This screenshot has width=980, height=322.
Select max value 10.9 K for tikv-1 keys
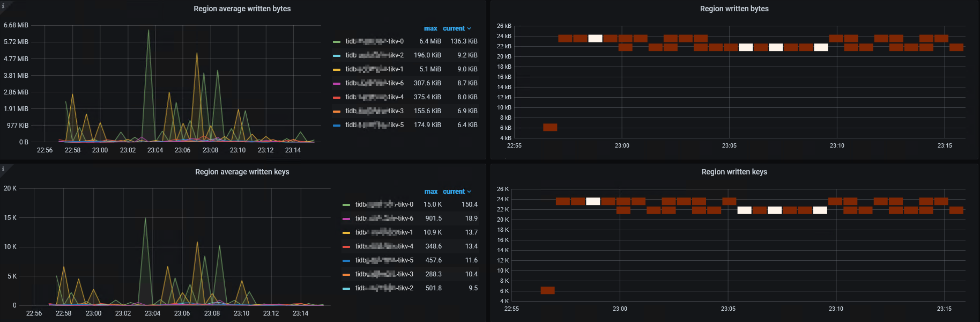point(433,232)
